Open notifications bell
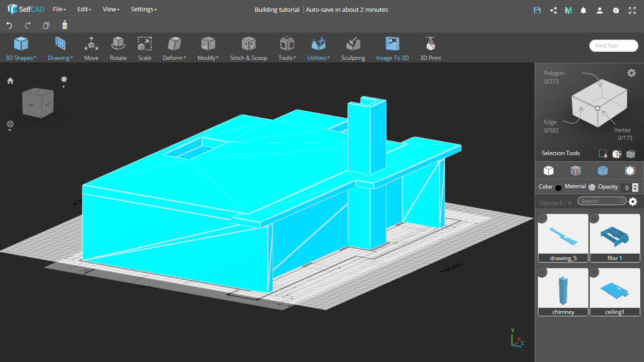The height and width of the screenshot is (362, 644). click(584, 10)
